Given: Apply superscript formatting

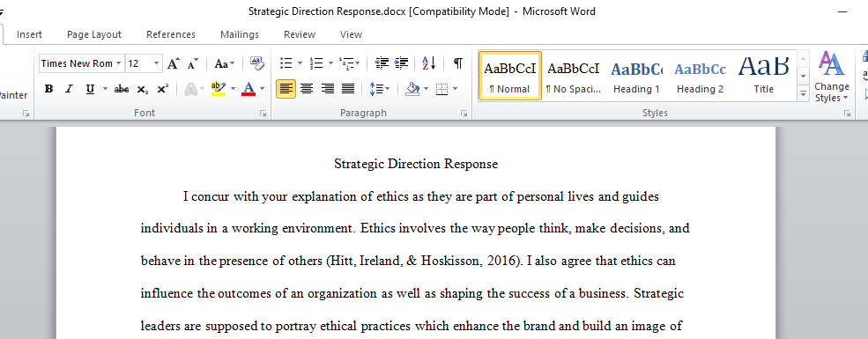Looking at the screenshot, I should pos(162,89).
